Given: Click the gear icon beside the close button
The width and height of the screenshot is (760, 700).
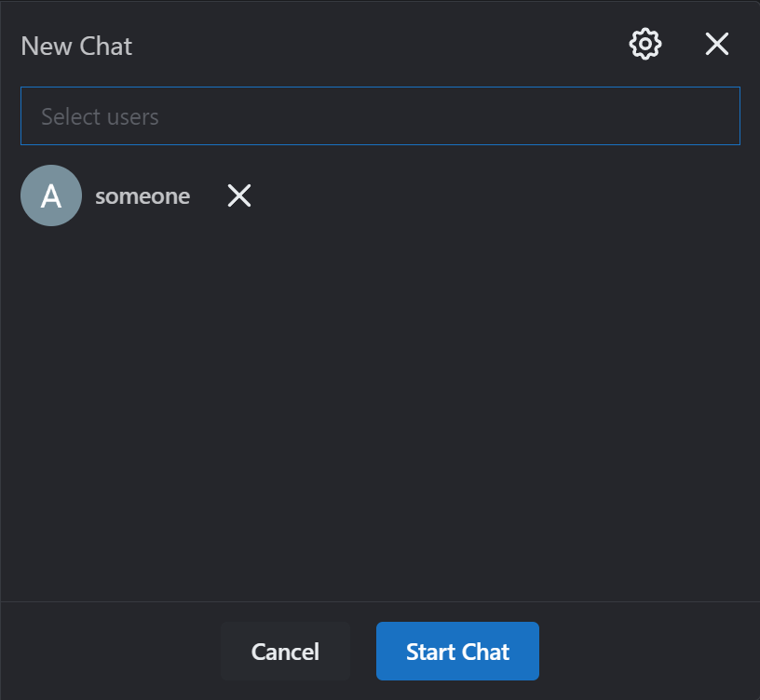Looking at the screenshot, I should tap(645, 45).
